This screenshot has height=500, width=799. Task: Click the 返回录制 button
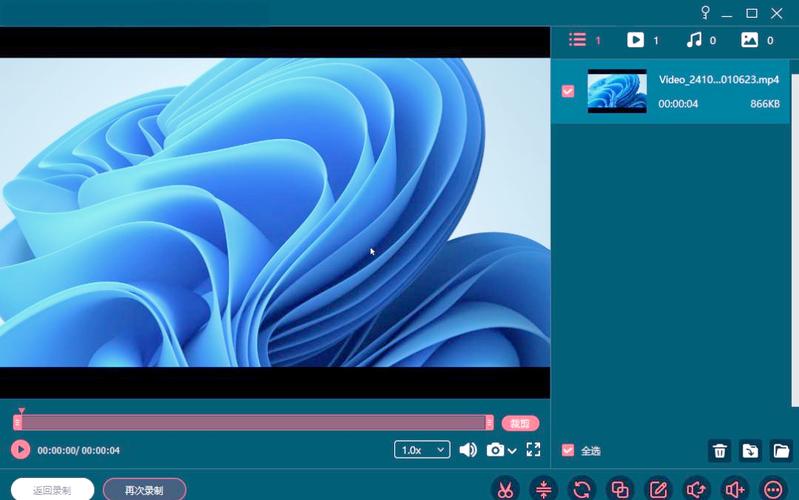(x=52, y=490)
